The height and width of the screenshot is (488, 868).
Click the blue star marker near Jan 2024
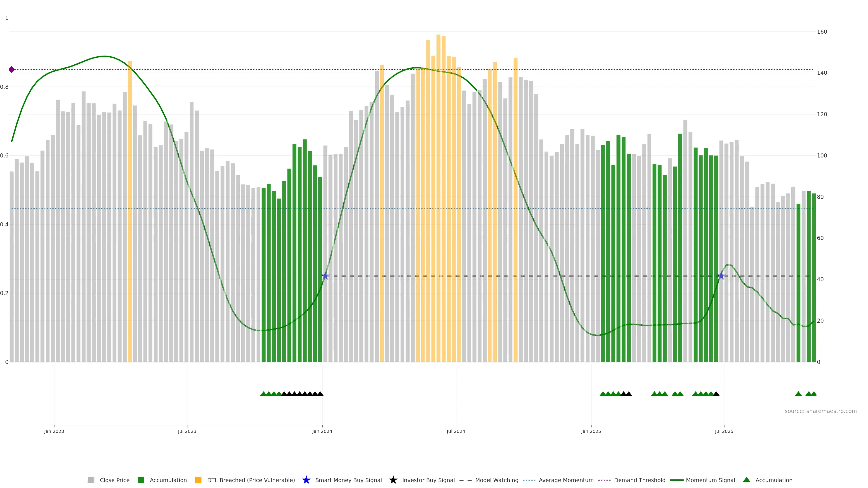point(325,276)
